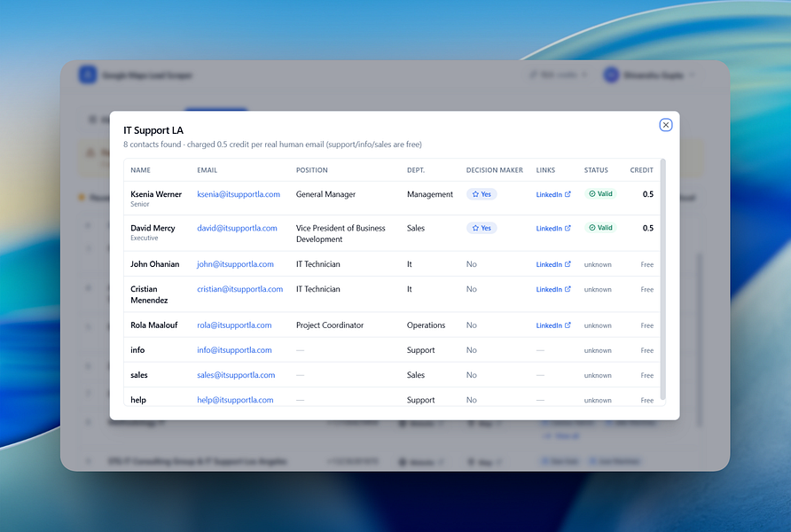
Task: Open the help@itsupportla.com email link
Action: [x=235, y=400]
